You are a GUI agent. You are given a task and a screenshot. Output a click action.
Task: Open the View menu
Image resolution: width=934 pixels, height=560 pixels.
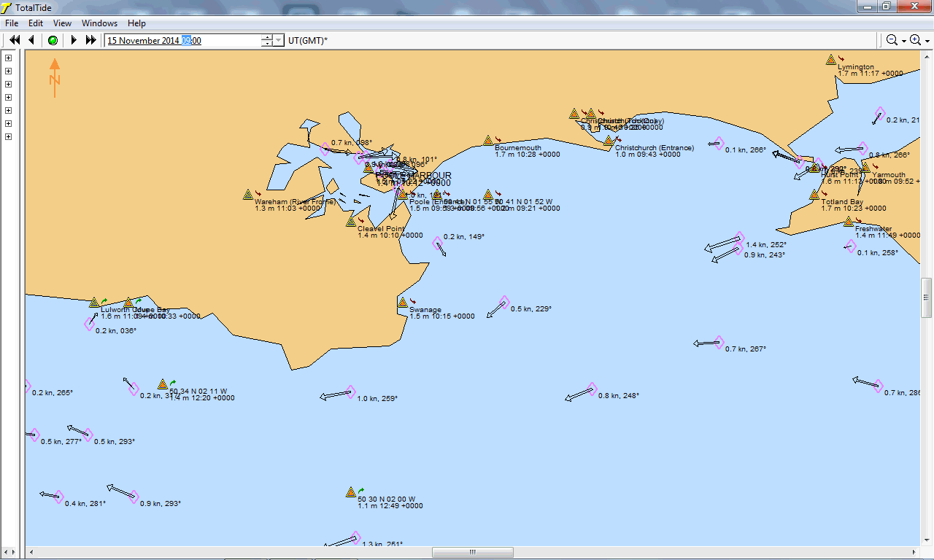click(62, 23)
